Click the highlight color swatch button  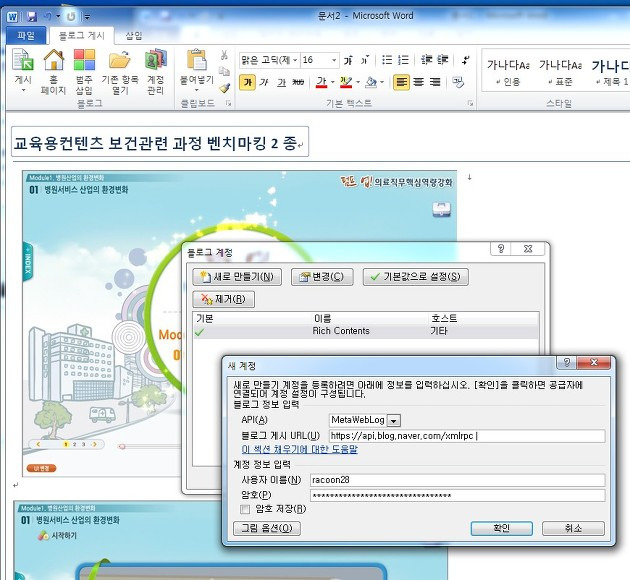(346, 82)
